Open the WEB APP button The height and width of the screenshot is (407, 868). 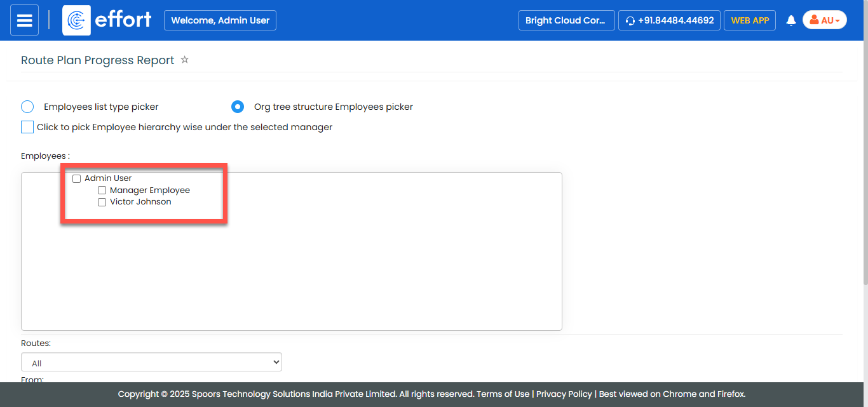(x=749, y=20)
